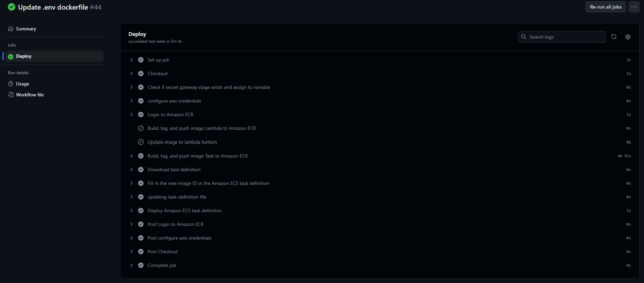Open the configure aws credentials step

(174, 101)
